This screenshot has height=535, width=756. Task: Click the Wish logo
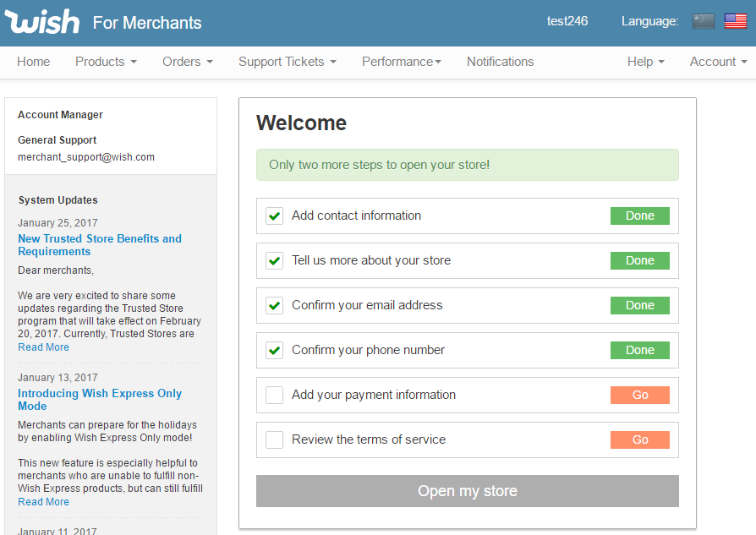coord(42,22)
